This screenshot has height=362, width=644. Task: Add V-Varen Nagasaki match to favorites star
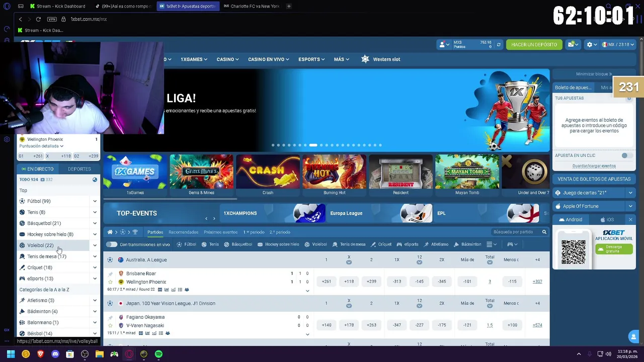pyautogui.click(x=110, y=326)
